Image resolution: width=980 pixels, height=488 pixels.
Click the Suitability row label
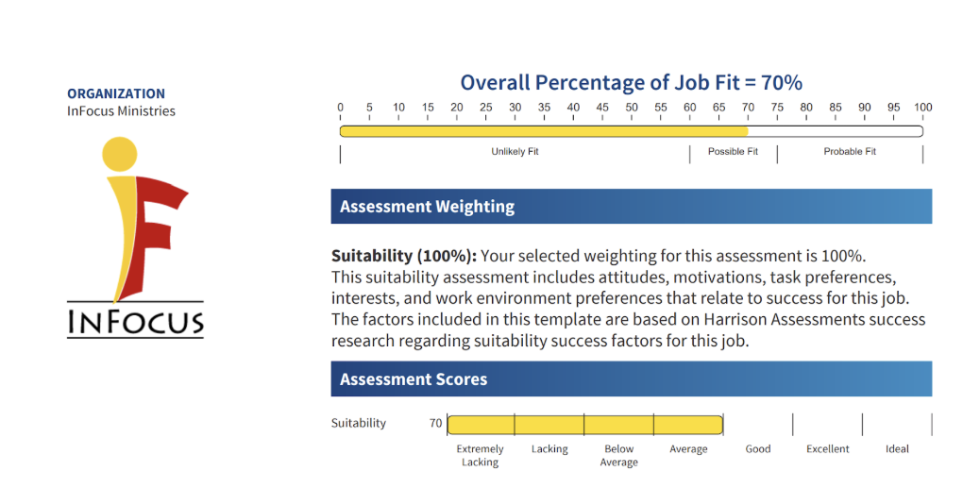coord(359,424)
